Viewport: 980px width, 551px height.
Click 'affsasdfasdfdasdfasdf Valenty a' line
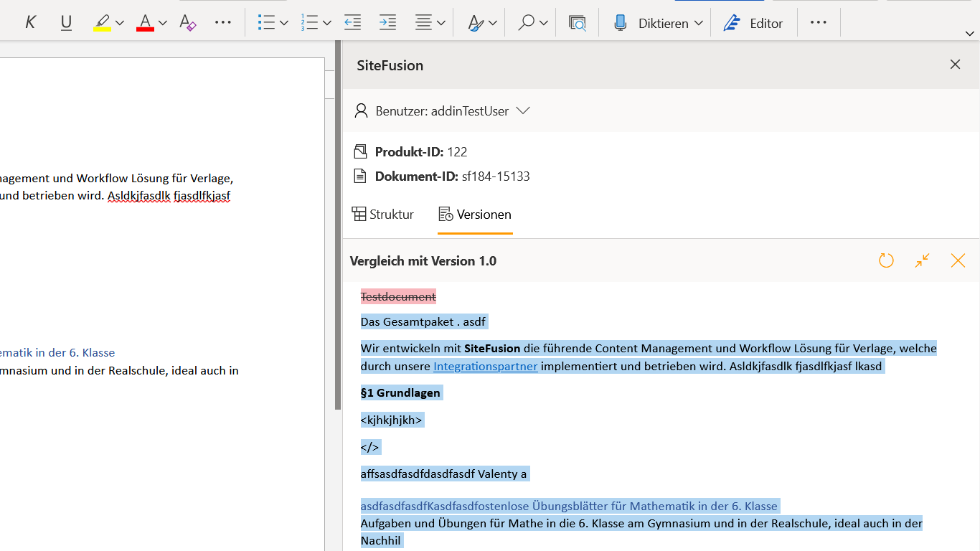click(444, 474)
